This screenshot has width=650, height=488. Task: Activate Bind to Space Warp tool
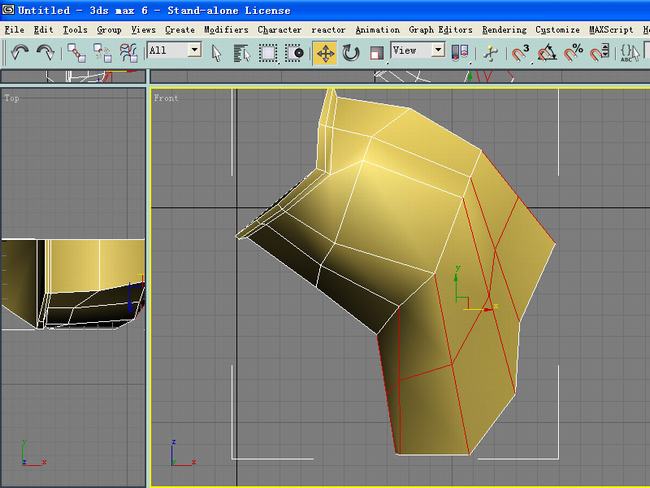click(x=129, y=53)
